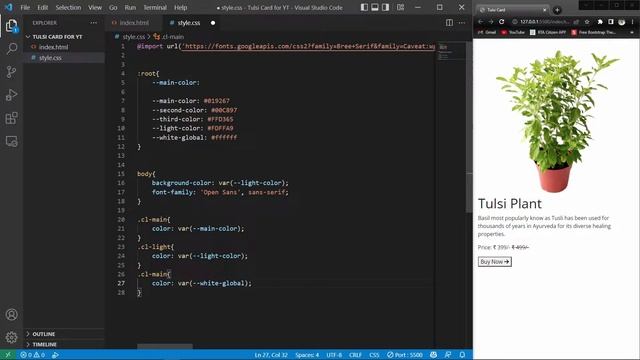Reload the browser page

pos(502,22)
